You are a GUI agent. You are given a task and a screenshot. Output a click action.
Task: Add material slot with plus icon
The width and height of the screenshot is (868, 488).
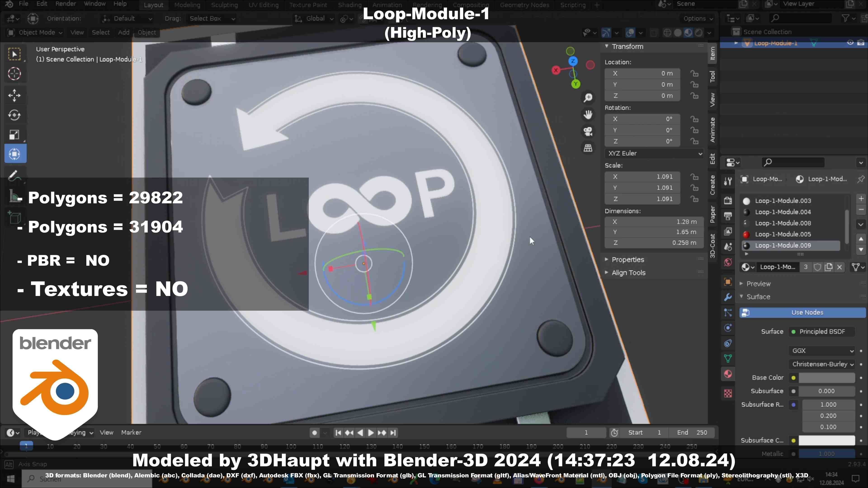[861, 199]
